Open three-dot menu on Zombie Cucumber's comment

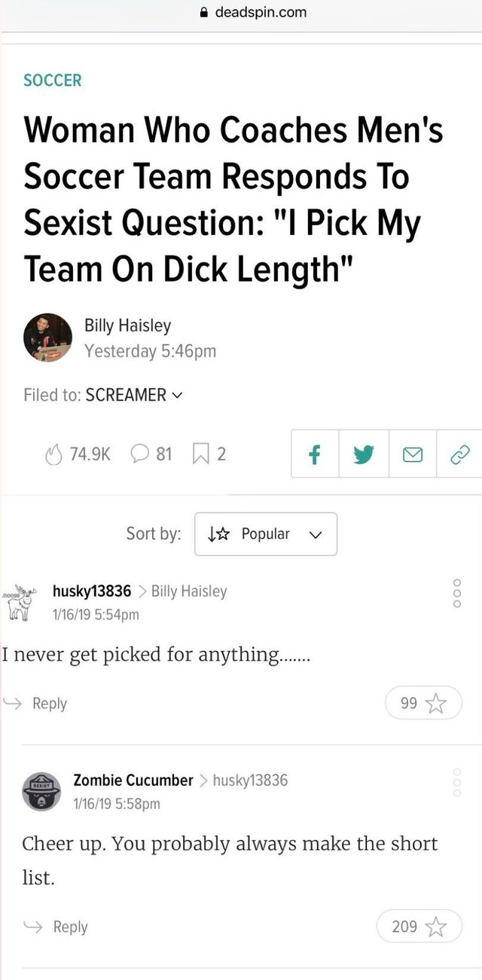tap(456, 783)
